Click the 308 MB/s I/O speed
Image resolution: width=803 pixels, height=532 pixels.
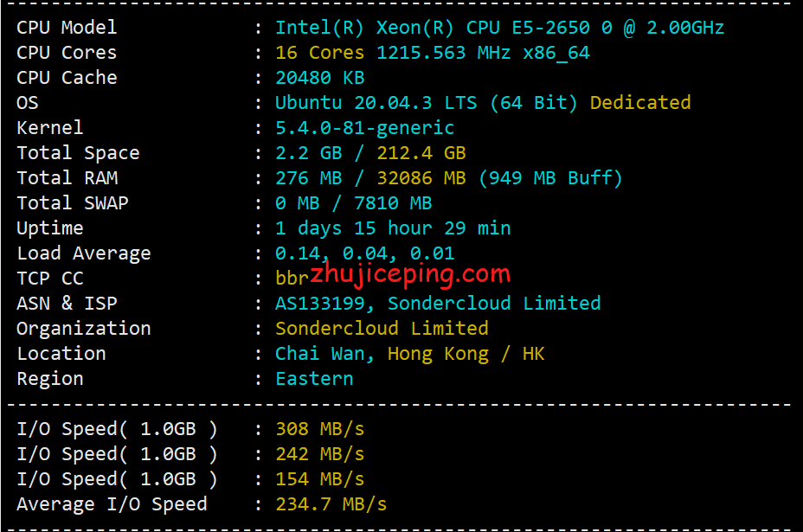319,429
